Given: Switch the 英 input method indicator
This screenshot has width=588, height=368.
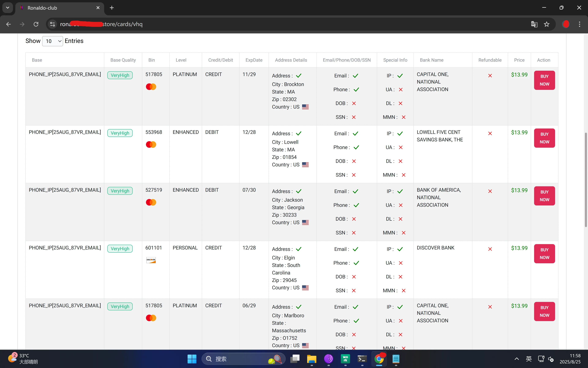Looking at the screenshot, I should [529, 359].
